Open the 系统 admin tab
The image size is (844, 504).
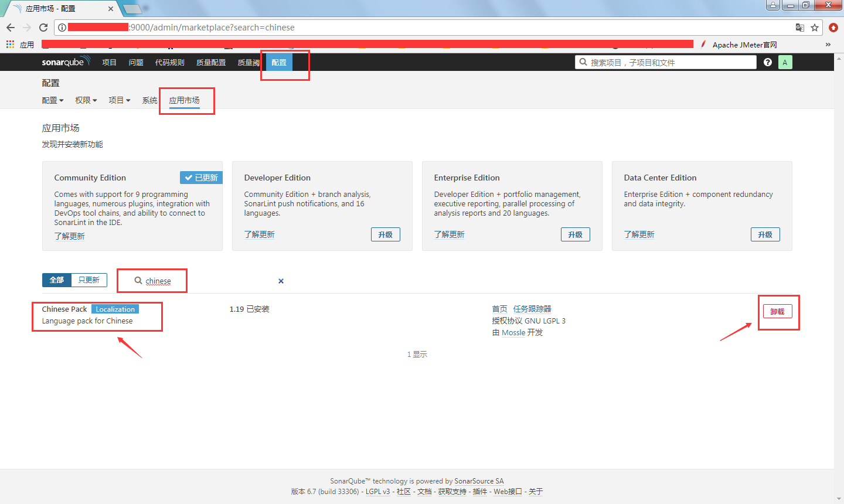[x=149, y=100]
